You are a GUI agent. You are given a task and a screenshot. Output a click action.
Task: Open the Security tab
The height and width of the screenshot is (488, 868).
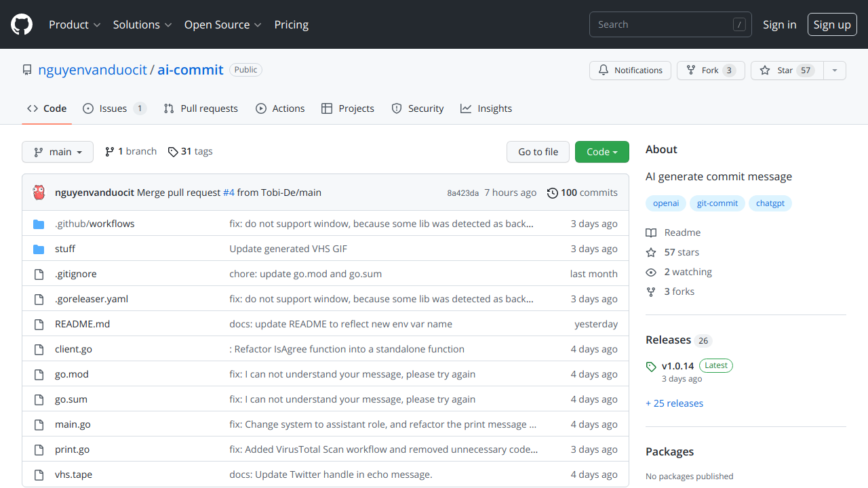point(418,108)
